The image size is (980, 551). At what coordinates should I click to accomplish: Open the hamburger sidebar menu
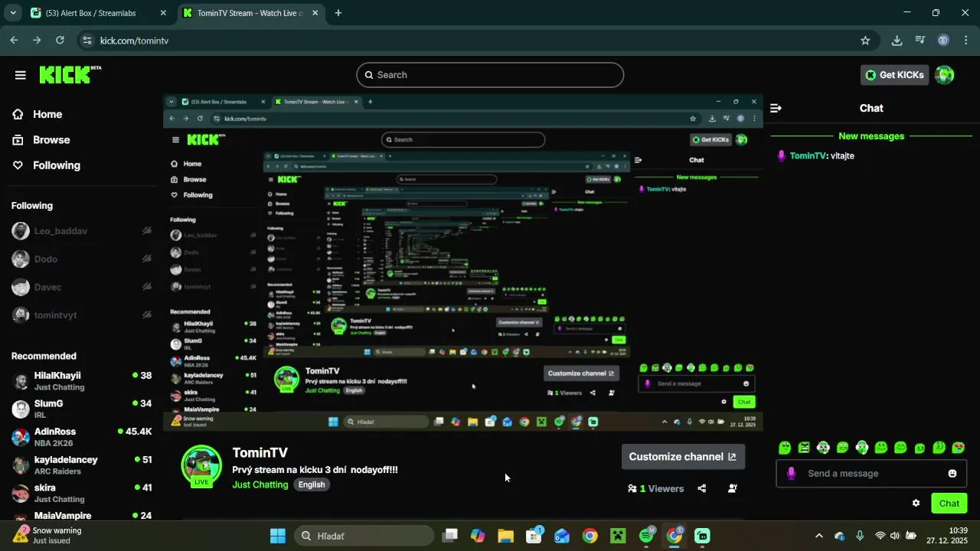click(x=20, y=75)
